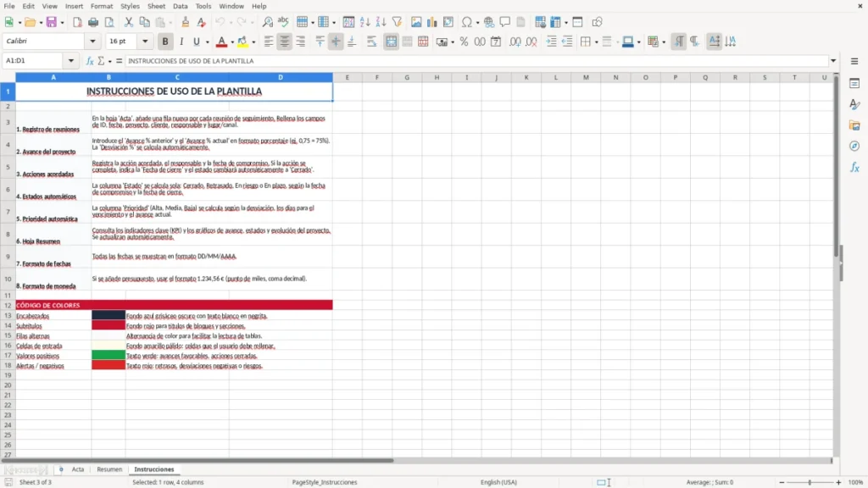Click the horizontal scrollbar

pyautogui.click(x=198, y=460)
